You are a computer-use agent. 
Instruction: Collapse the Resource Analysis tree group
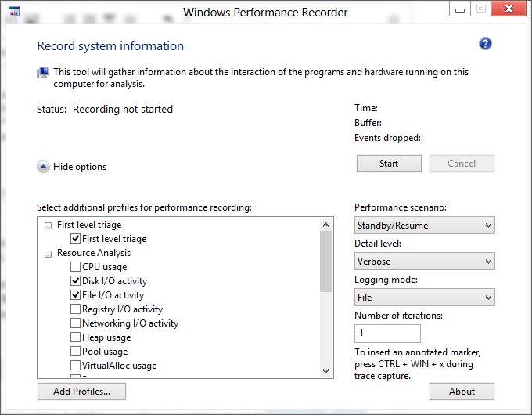pyautogui.click(x=48, y=253)
